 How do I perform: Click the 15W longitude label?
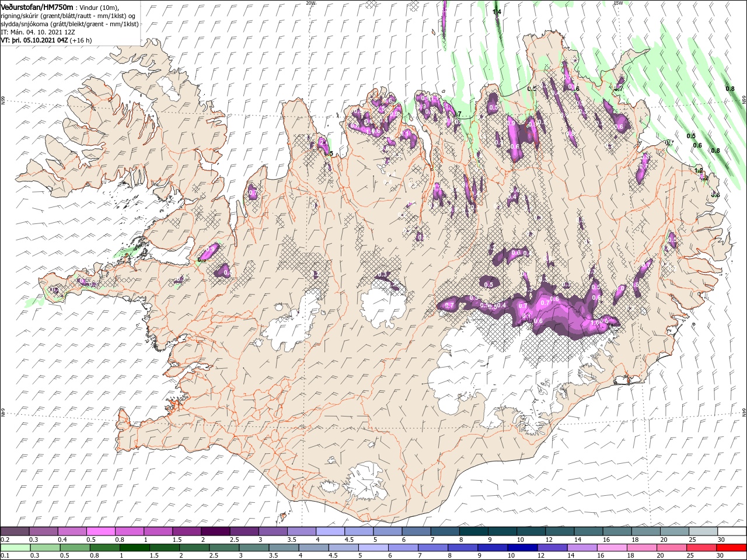(619, 3)
